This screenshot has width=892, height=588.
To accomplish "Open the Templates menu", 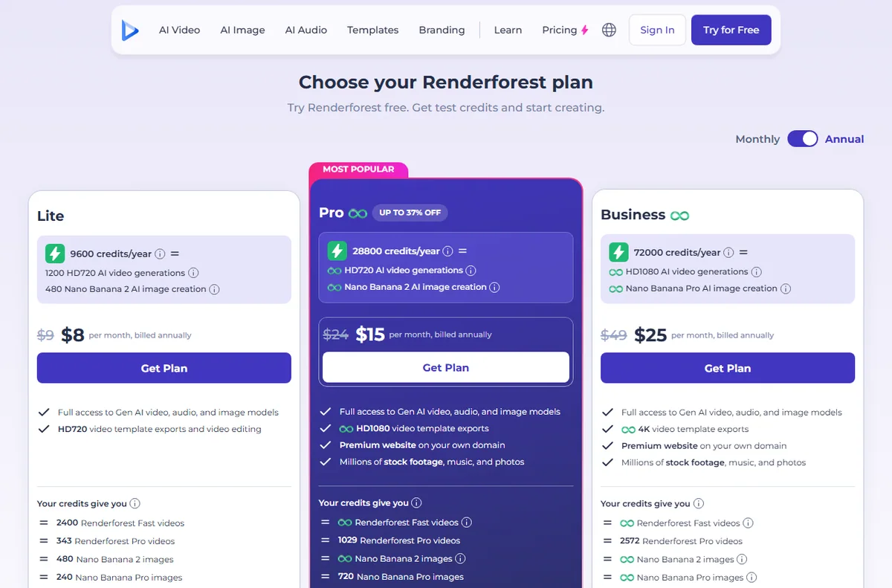I will (x=372, y=30).
